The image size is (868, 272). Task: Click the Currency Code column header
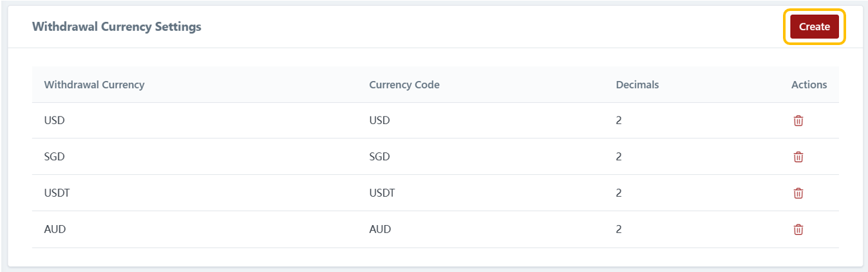coord(404,85)
